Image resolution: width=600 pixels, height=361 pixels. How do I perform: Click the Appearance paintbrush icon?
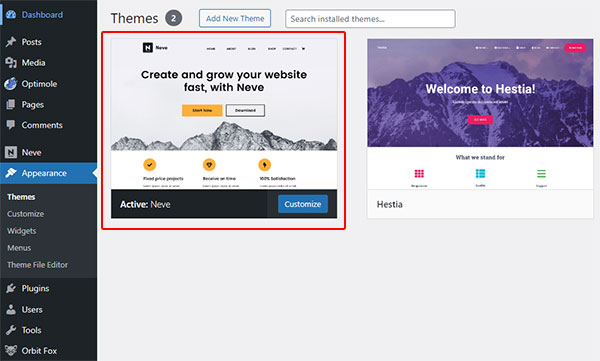(11, 173)
